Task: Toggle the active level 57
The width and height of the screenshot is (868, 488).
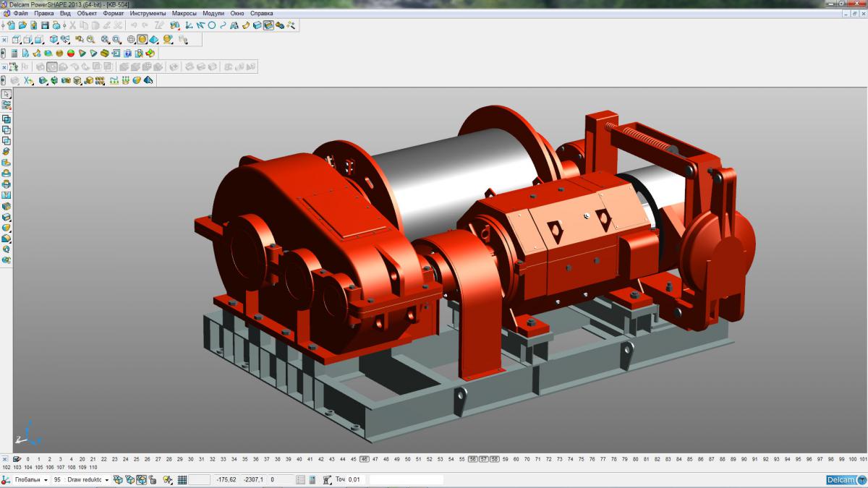Action: click(x=484, y=458)
